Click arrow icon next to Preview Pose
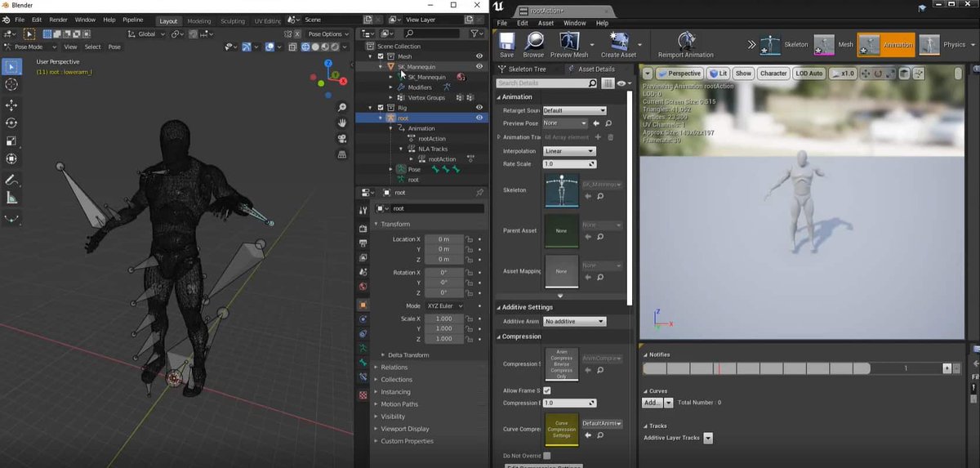This screenshot has width=980, height=468. point(596,123)
